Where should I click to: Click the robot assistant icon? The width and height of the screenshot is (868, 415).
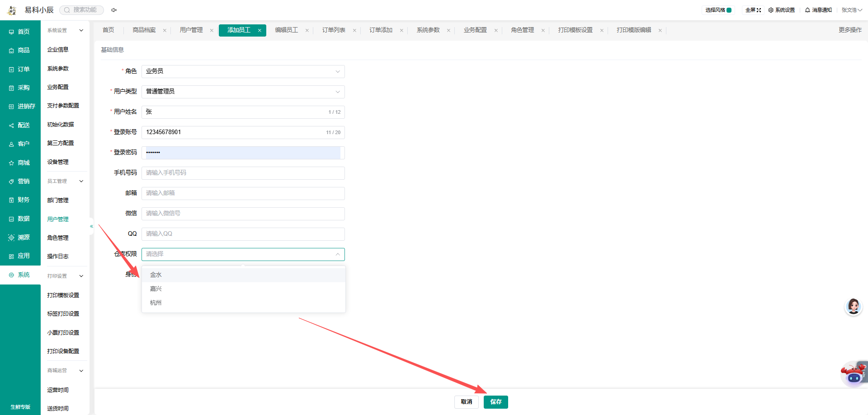[854, 374]
